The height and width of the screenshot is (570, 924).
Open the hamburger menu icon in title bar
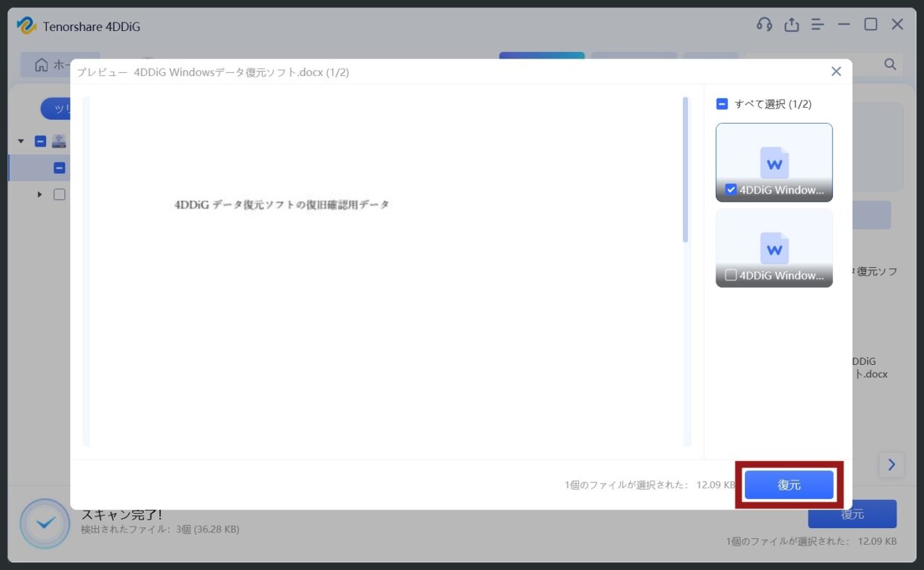click(x=818, y=25)
